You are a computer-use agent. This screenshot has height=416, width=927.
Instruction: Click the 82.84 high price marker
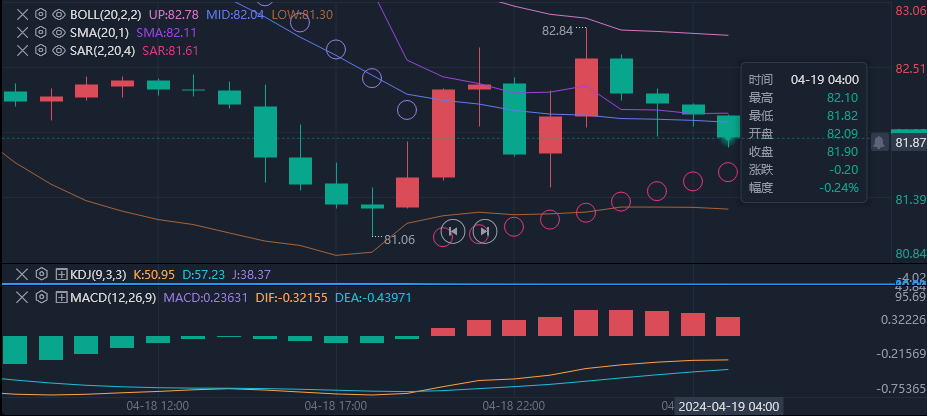tap(558, 31)
